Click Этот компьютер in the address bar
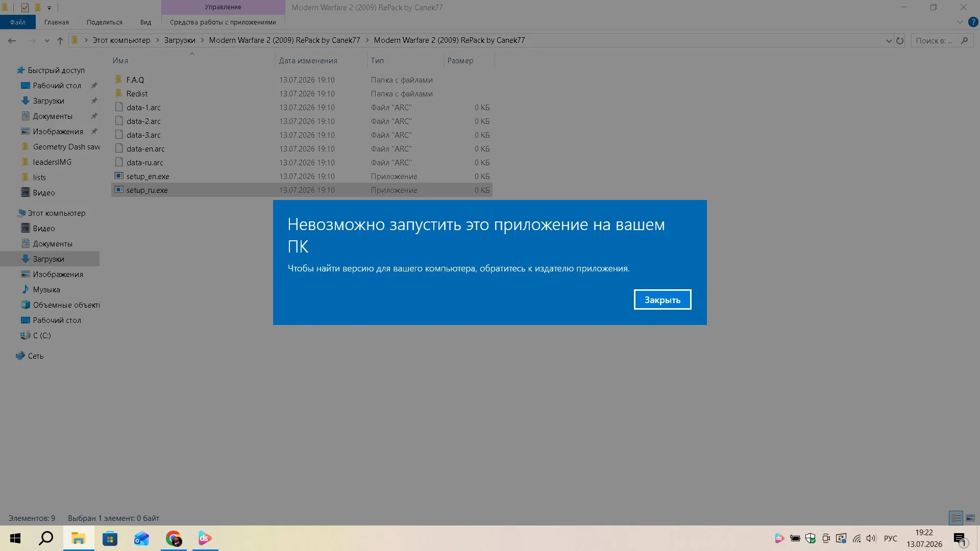The height and width of the screenshot is (551, 980). 121,40
